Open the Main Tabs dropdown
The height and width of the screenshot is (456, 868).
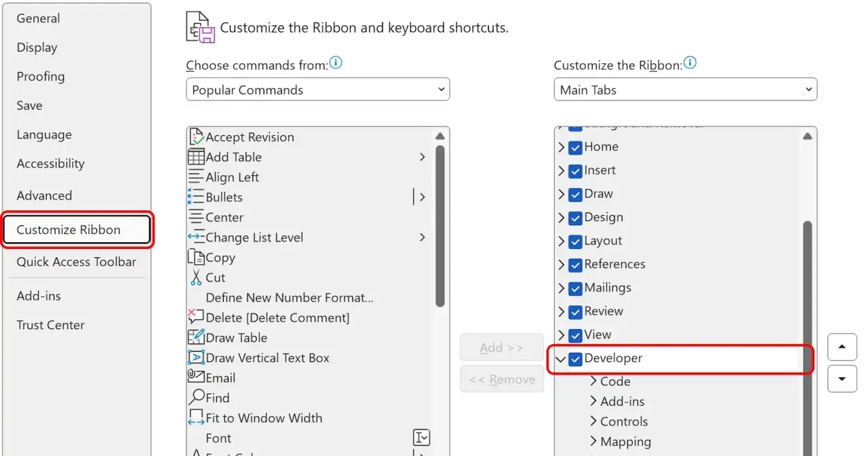686,90
